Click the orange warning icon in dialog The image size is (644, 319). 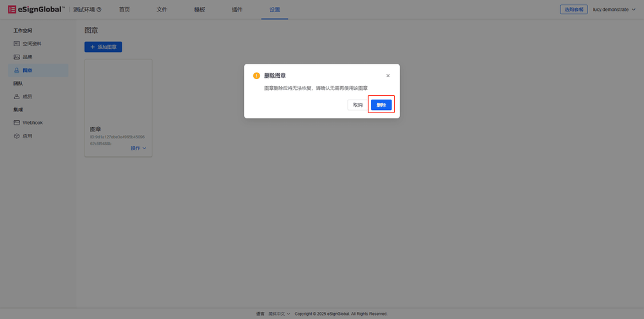(256, 76)
